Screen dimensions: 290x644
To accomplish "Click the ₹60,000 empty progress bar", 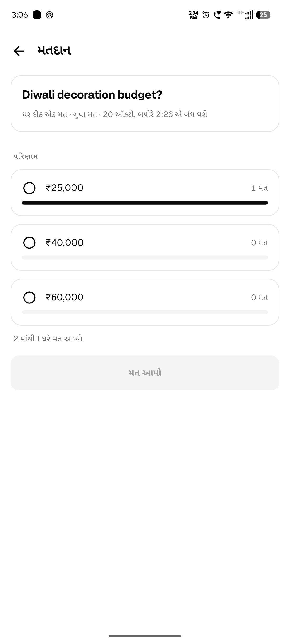I will [x=145, y=312].
